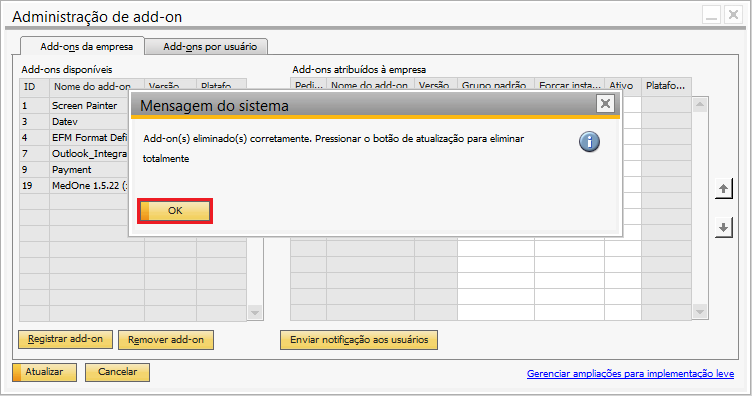The image size is (752, 396).
Task: Click the Grupo padrão column header
Action: click(496, 84)
